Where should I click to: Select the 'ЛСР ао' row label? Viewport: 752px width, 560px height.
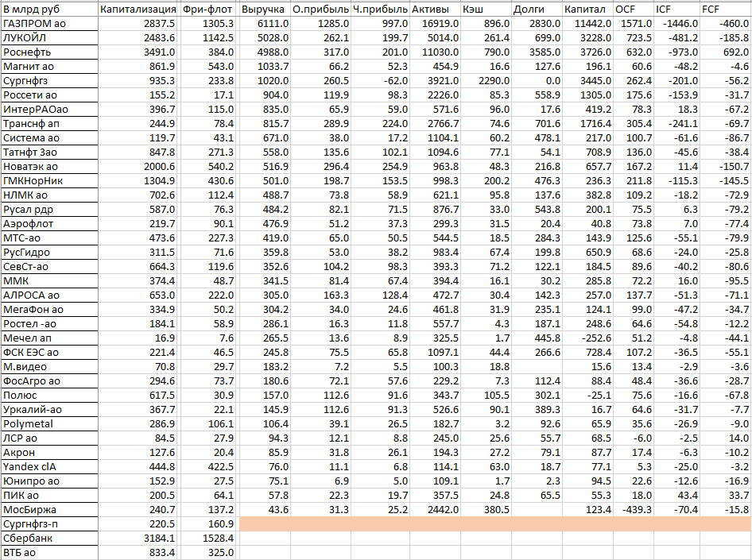point(49,438)
